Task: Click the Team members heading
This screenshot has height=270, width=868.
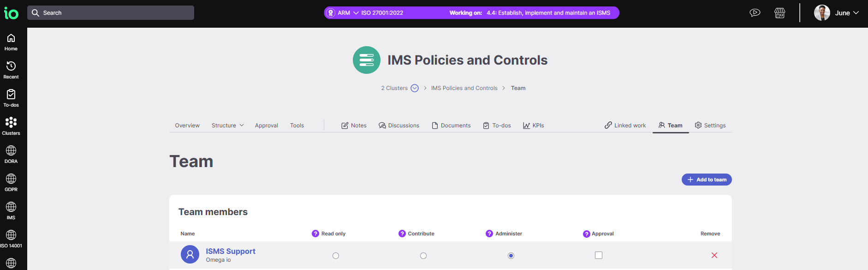Action: coord(213,212)
